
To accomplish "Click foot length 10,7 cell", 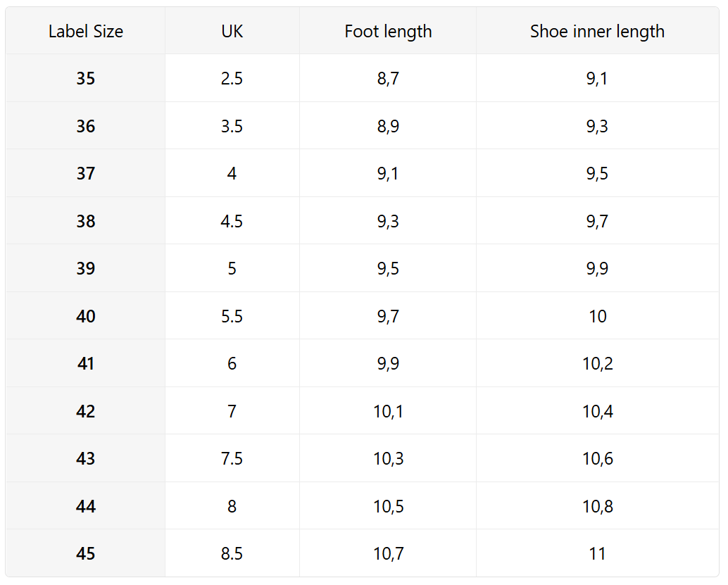I will [388, 554].
